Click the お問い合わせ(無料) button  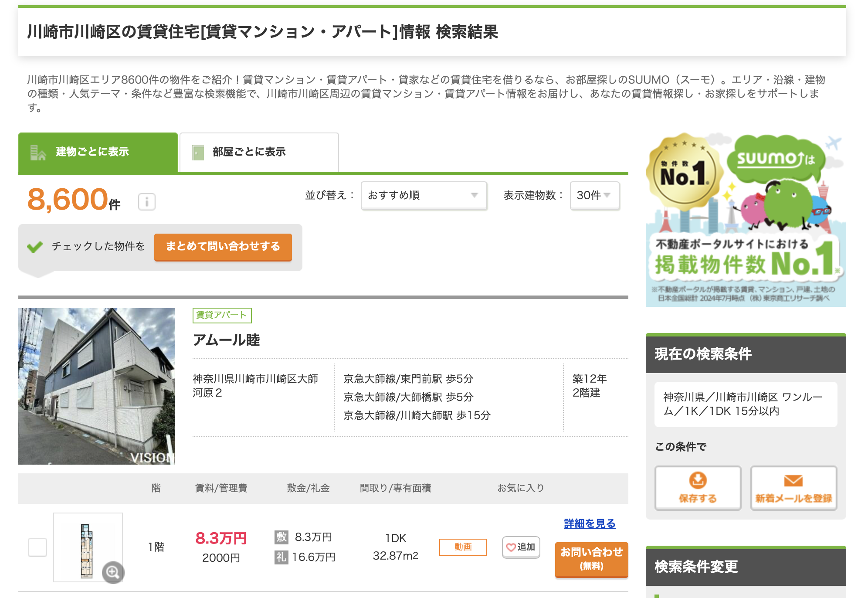click(591, 559)
